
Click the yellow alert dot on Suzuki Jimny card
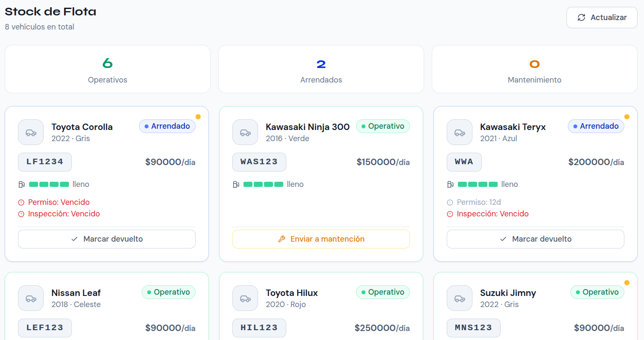point(627,283)
